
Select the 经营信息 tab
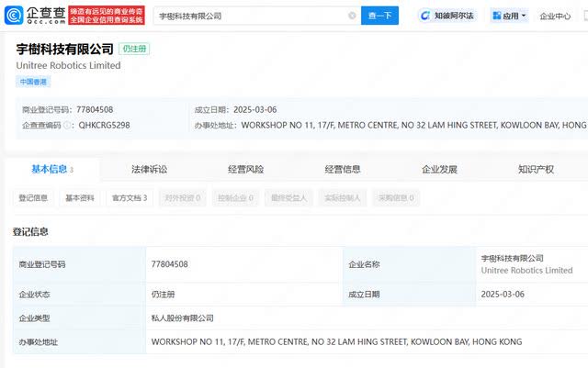point(342,169)
